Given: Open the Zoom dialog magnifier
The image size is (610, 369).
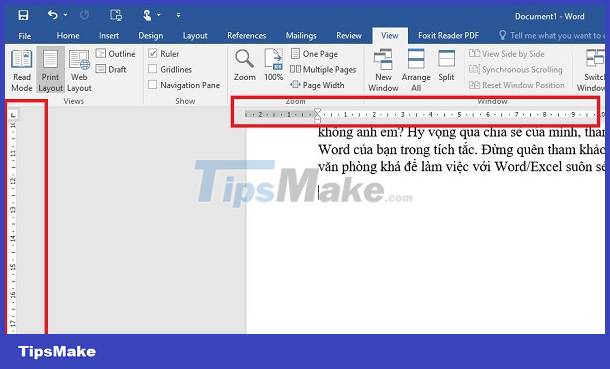Looking at the screenshot, I should [x=245, y=65].
